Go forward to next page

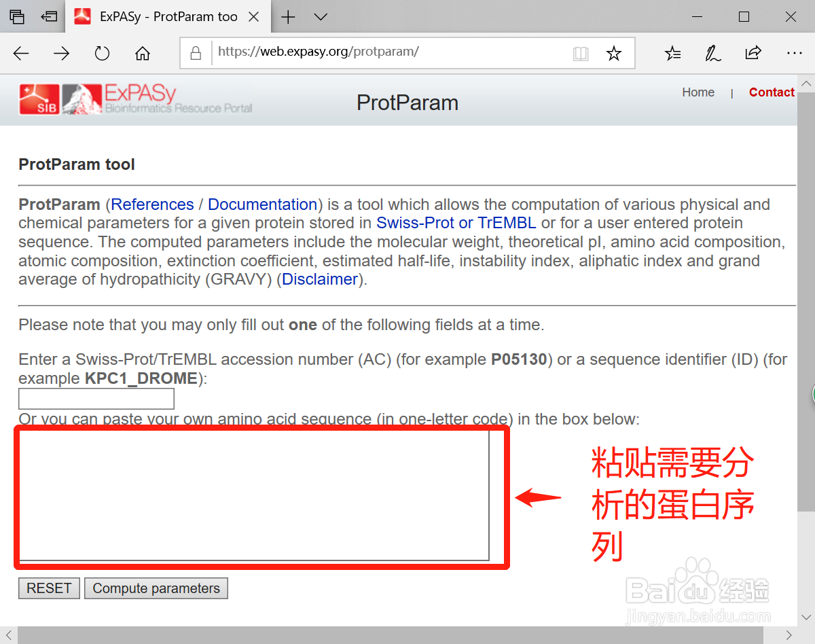coord(62,54)
